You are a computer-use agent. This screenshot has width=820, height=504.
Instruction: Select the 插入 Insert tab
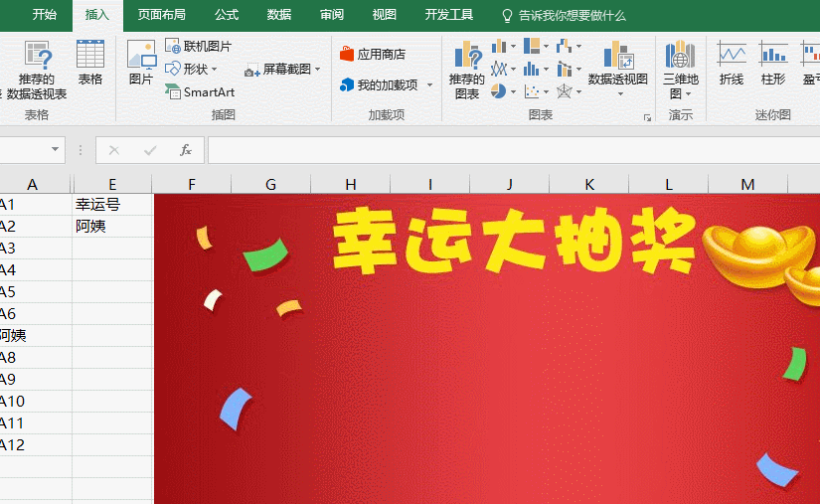click(97, 15)
